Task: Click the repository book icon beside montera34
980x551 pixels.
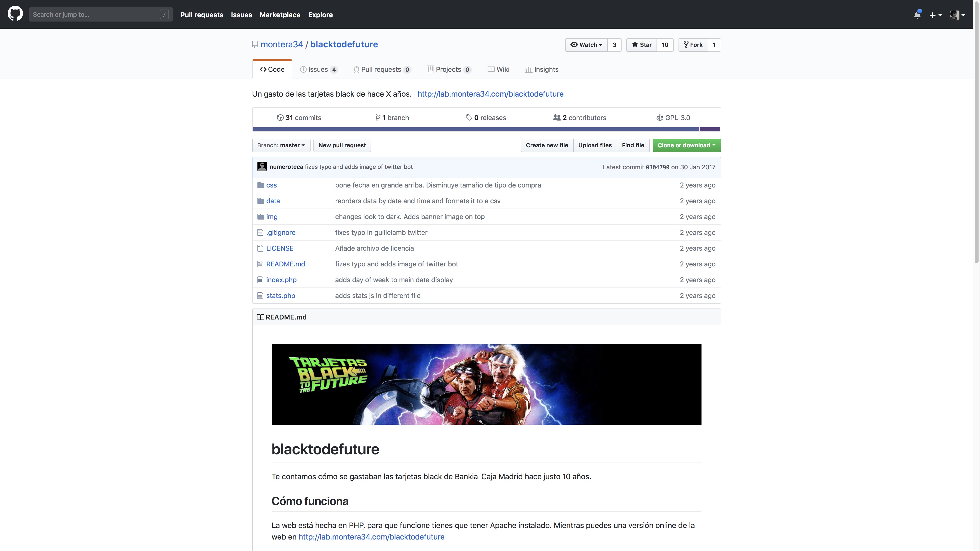Action: click(255, 44)
